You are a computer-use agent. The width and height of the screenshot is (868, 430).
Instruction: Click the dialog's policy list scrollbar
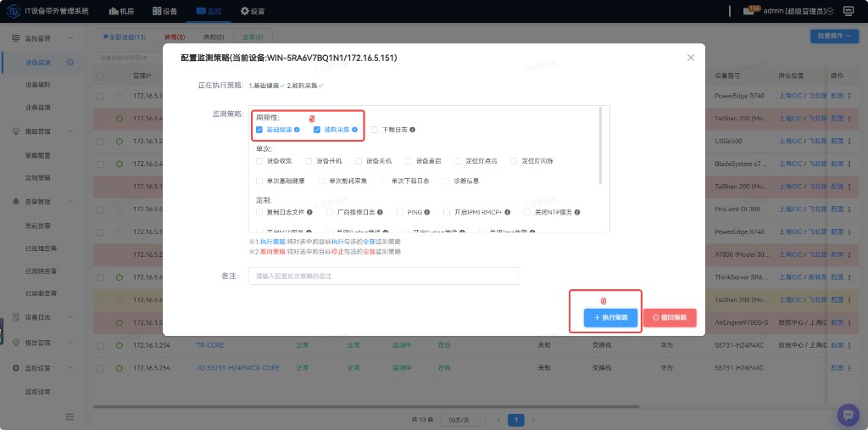coord(601,145)
